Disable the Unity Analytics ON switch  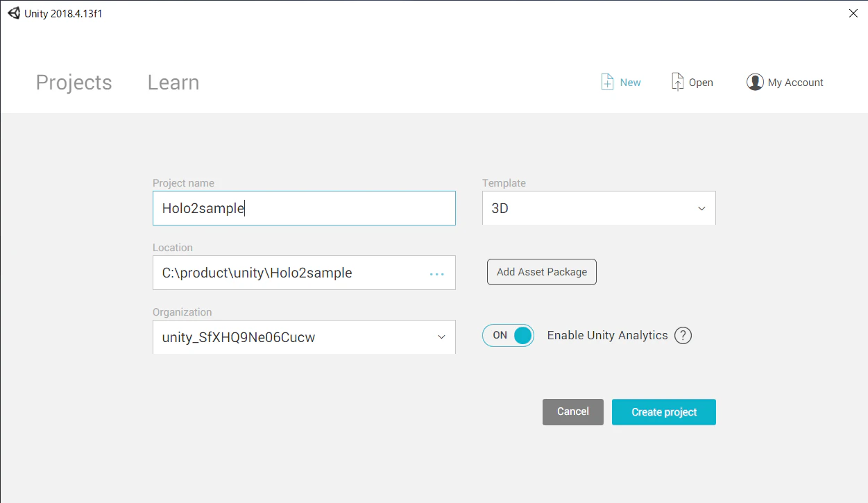[x=508, y=336]
